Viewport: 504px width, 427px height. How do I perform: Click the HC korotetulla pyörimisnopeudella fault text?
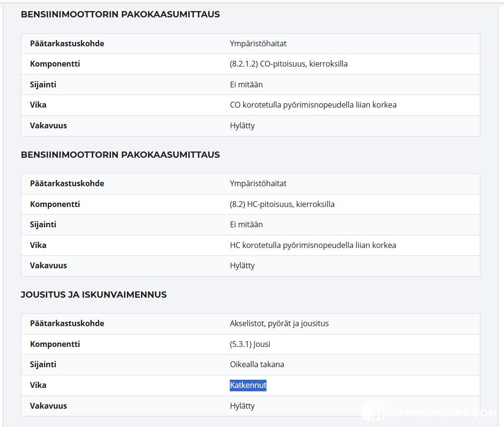coord(313,245)
